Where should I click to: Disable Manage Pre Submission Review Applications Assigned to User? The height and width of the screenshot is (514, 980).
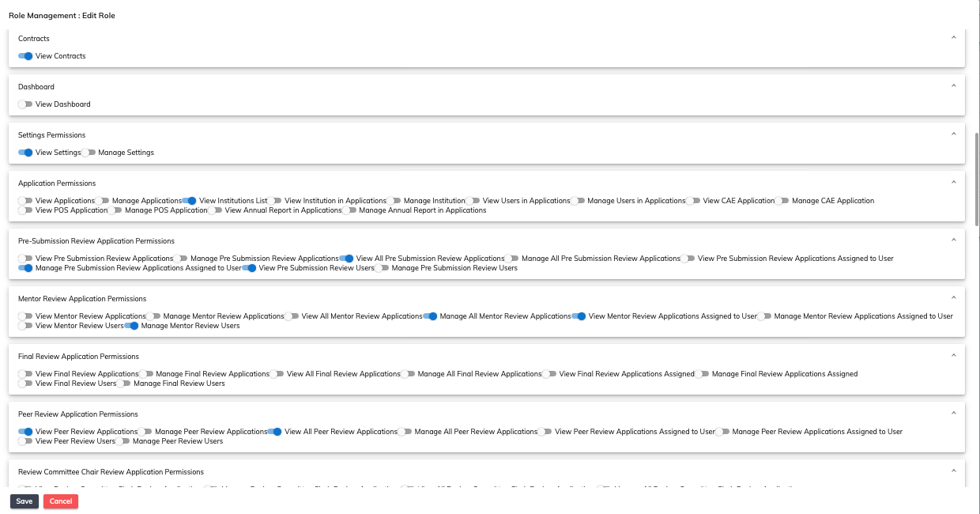25,268
